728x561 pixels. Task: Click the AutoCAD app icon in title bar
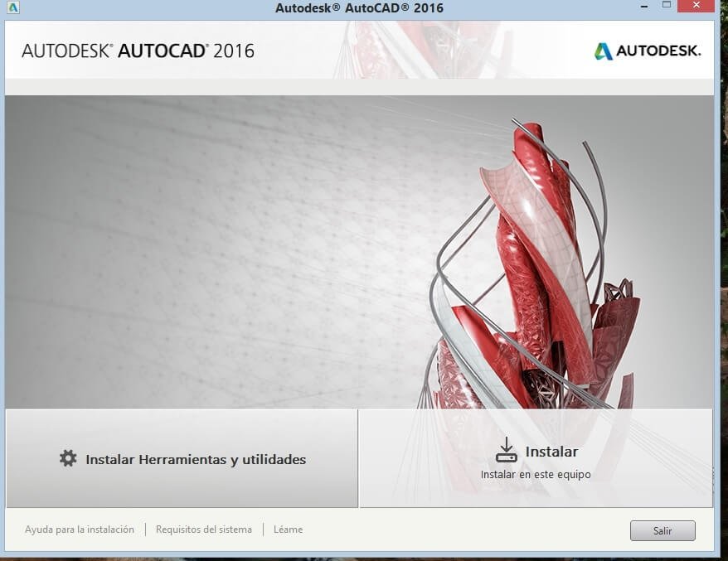click(13, 7)
